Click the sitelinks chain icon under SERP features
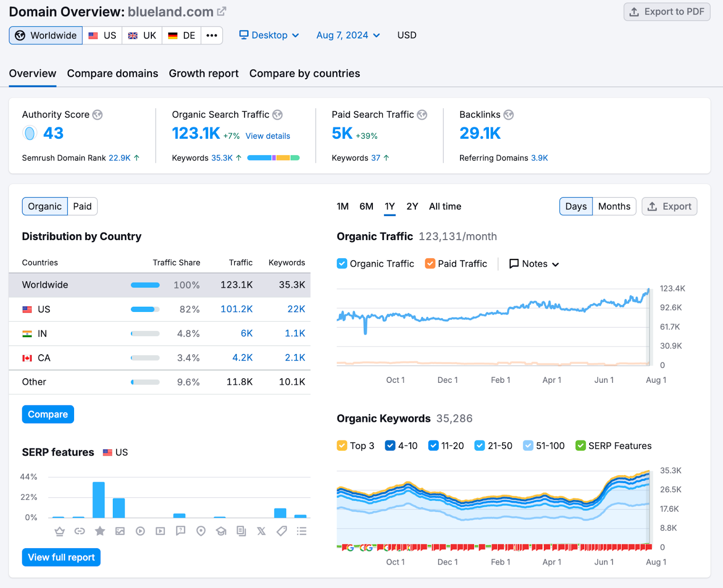The height and width of the screenshot is (588, 723). [x=80, y=531]
